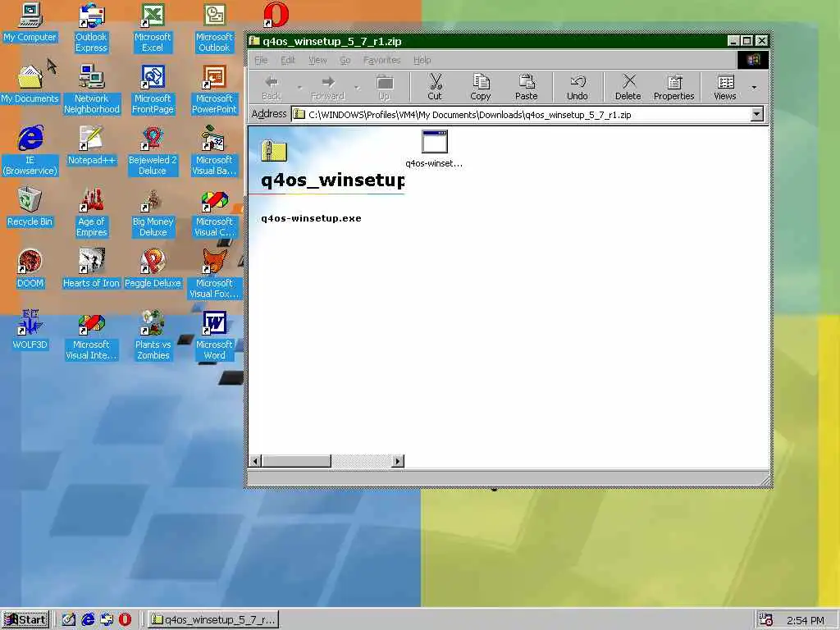Click left arrow of horizontal scrollbar
Screen dimensions: 840x630
[256, 461]
